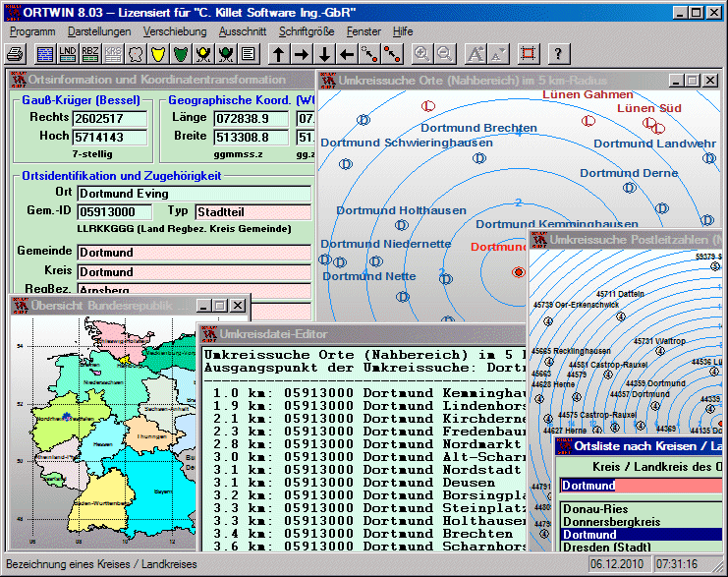The height and width of the screenshot is (577, 728).
Task: Open help with question mark icon
Action: 558,54
